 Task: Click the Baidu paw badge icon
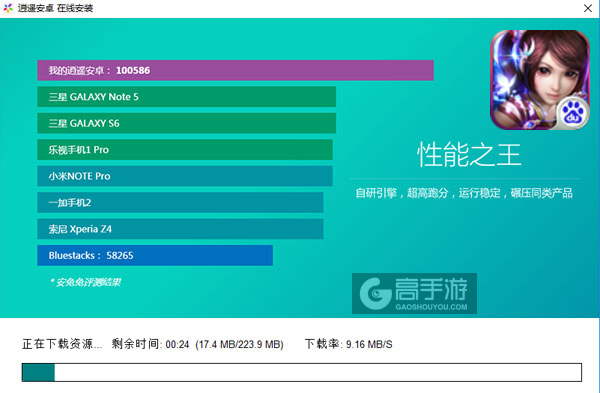(573, 113)
